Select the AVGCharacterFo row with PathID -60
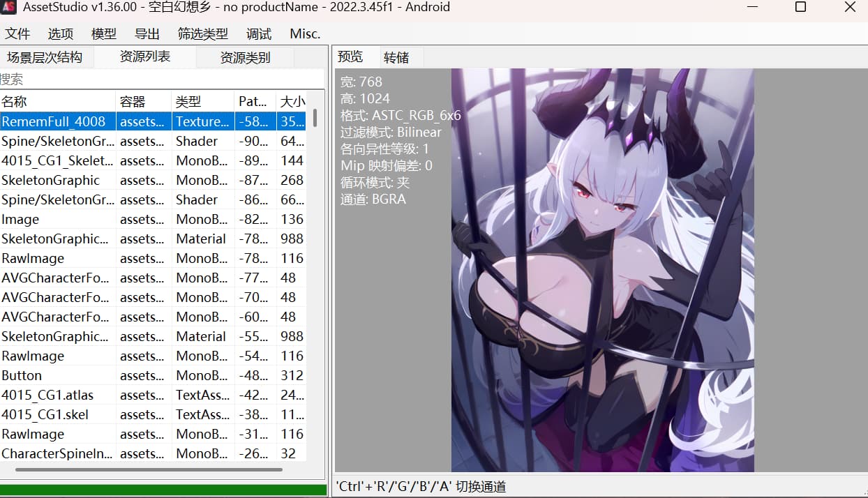The width and height of the screenshot is (868, 498). [154, 317]
